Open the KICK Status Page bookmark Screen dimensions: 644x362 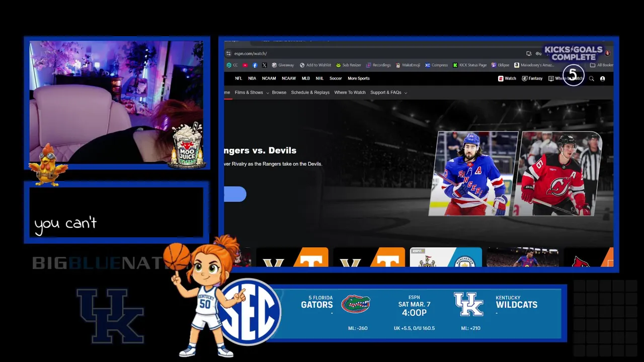click(x=470, y=65)
